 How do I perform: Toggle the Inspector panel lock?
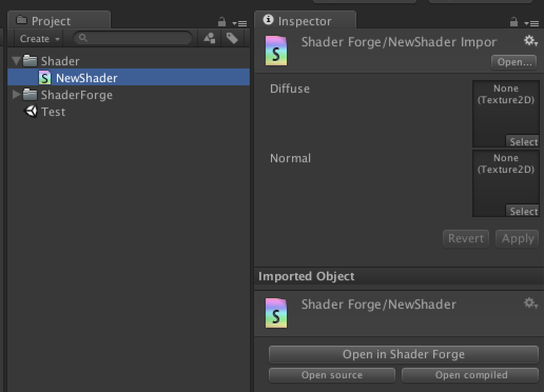point(514,22)
